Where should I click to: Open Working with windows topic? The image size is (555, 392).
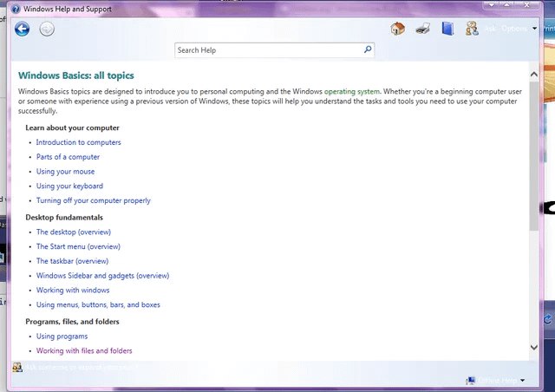[x=73, y=290]
